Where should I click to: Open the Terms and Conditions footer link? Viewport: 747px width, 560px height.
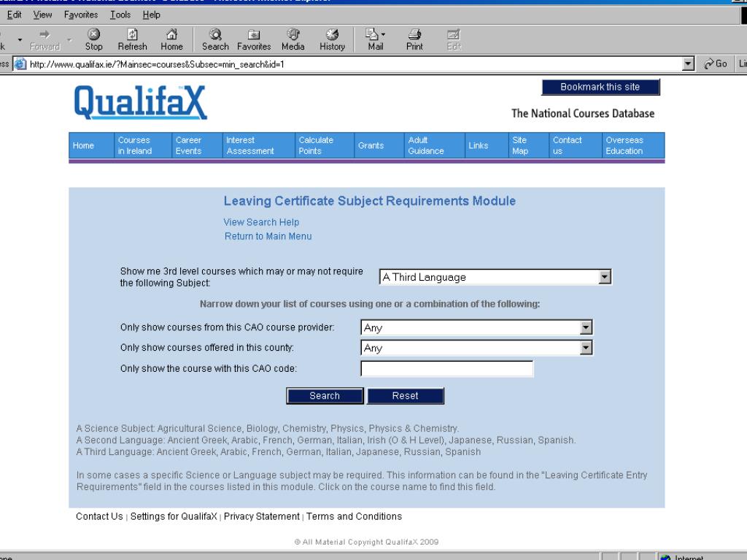tap(354, 517)
